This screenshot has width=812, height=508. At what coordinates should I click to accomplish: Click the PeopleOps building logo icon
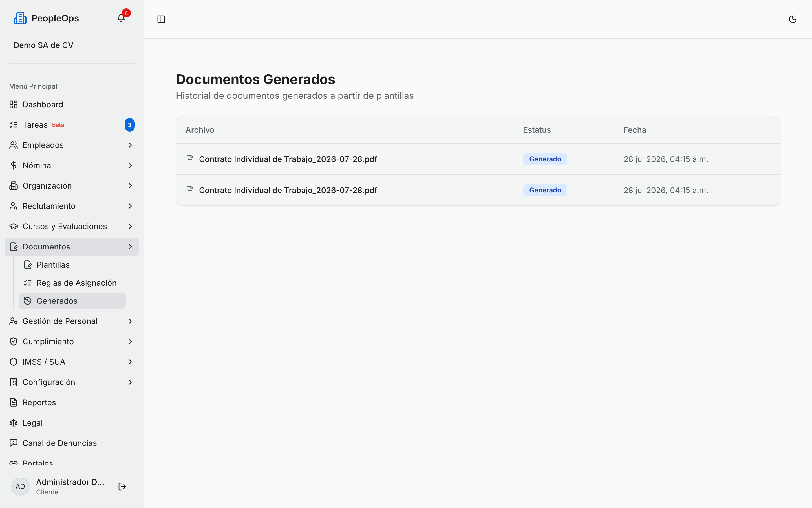[x=20, y=18]
